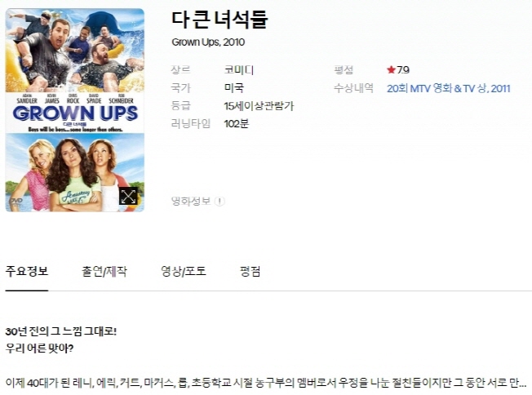Select the 코미디 genre value

coord(239,70)
